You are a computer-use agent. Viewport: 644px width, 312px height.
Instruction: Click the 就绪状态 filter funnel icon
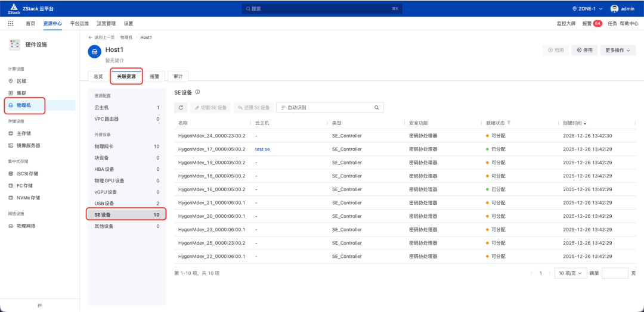pyautogui.click(x=509, y=123)
